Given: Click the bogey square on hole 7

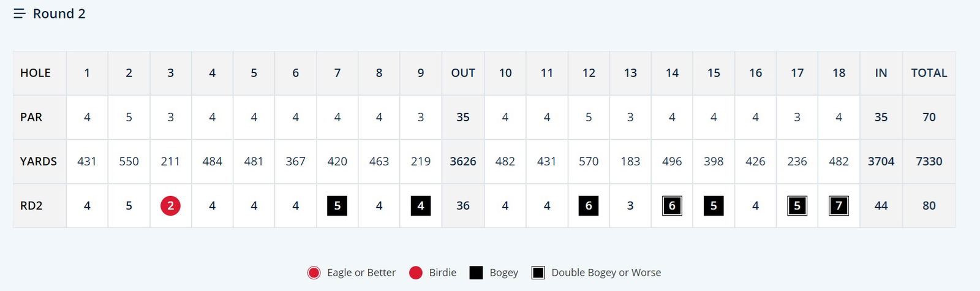Looking at the screenshot, I should coord(337,206).
